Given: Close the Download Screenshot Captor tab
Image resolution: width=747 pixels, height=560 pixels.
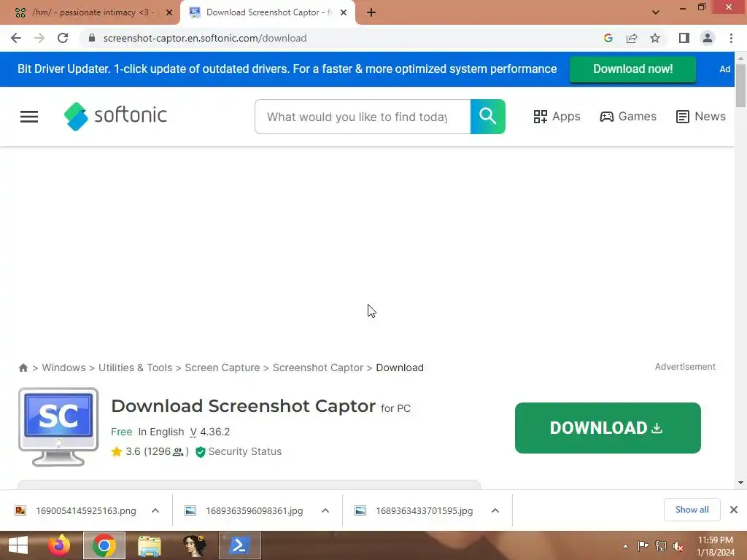Looking at the screenshot, I should click(x=344, y=12).
